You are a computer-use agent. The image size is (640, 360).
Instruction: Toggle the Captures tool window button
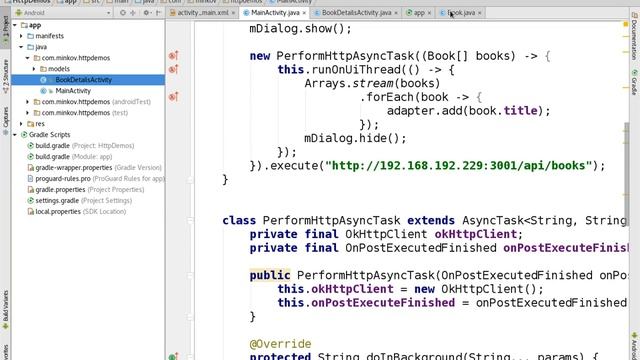click(x=5, y=120)
